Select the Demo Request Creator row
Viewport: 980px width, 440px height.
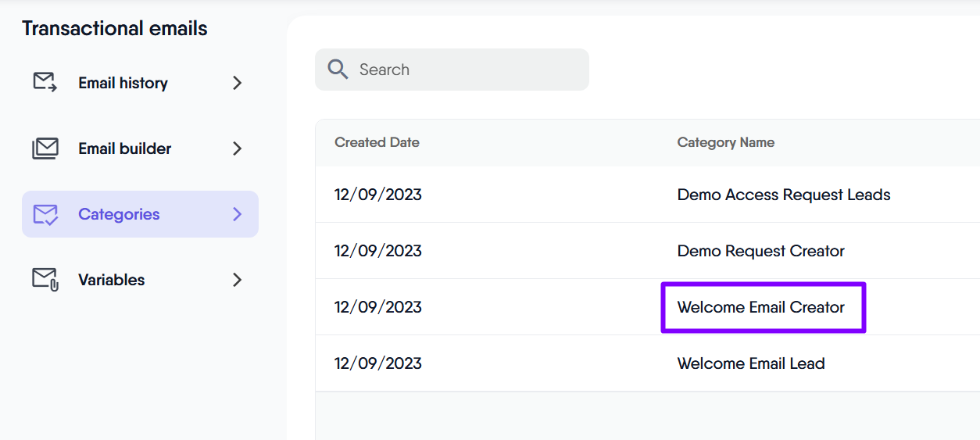point(760,251)
